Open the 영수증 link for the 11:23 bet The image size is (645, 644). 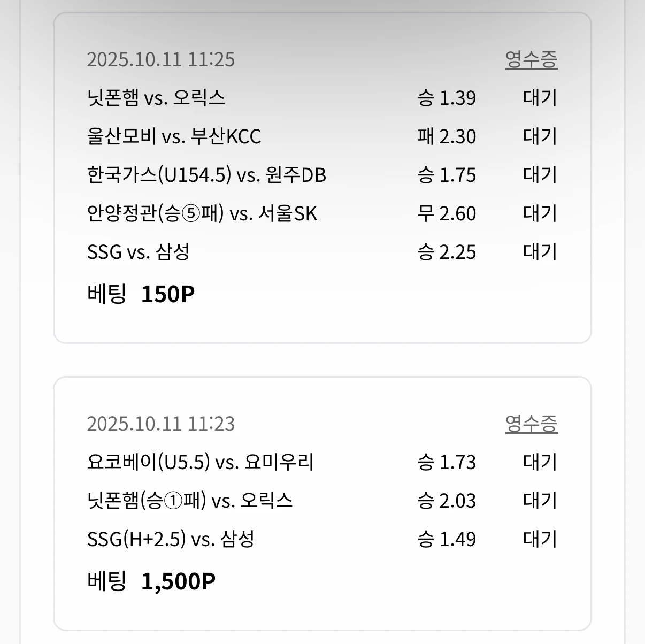(531, 424)
